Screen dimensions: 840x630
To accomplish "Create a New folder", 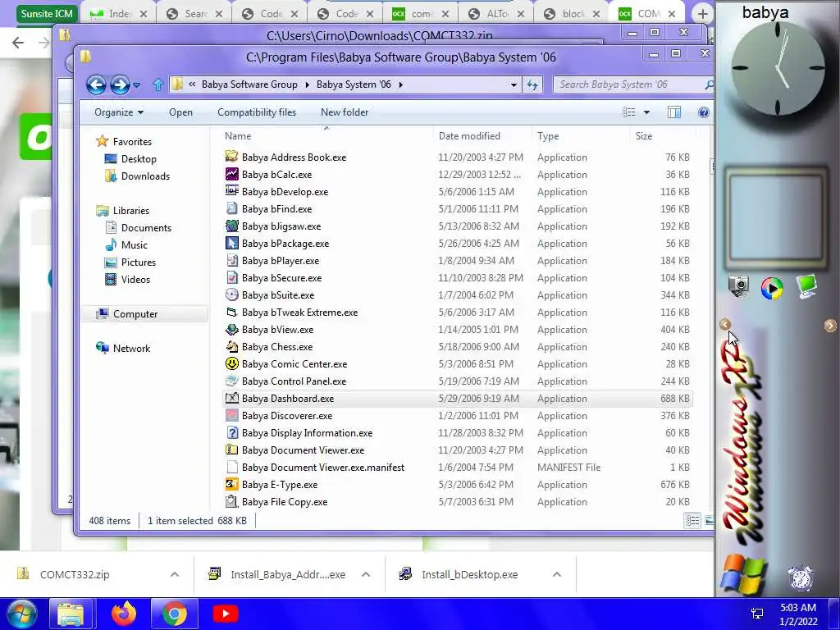I will [x=345, y=112].
